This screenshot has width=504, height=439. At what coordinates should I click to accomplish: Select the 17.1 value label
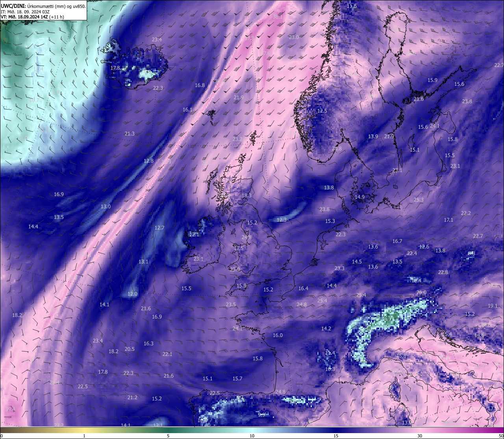tap(448, 220)
